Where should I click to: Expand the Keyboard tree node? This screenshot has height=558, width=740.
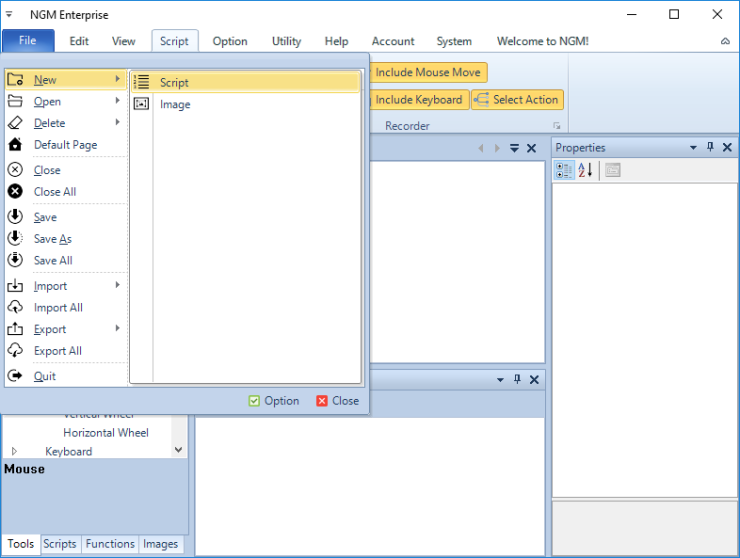tap(14, 451)
